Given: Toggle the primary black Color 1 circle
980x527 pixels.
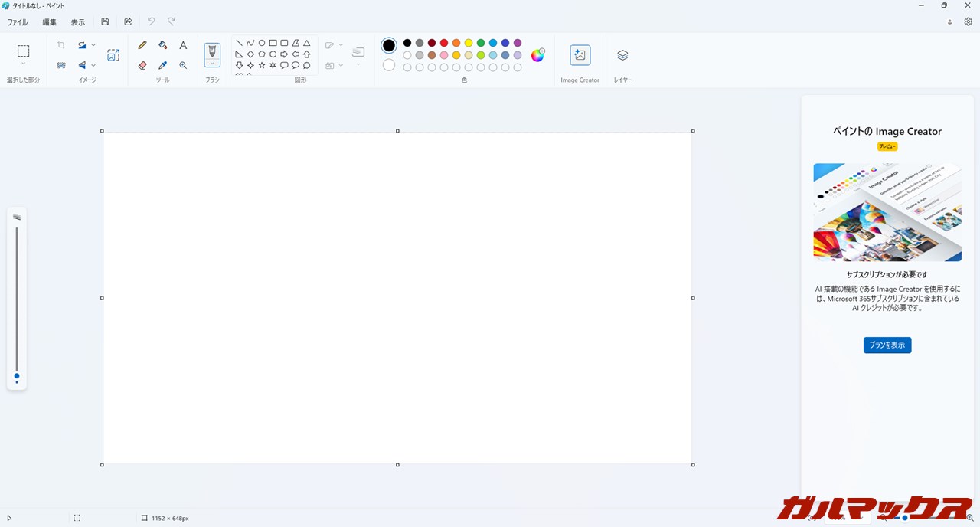Looking at the screenshot, I should 389,45.
